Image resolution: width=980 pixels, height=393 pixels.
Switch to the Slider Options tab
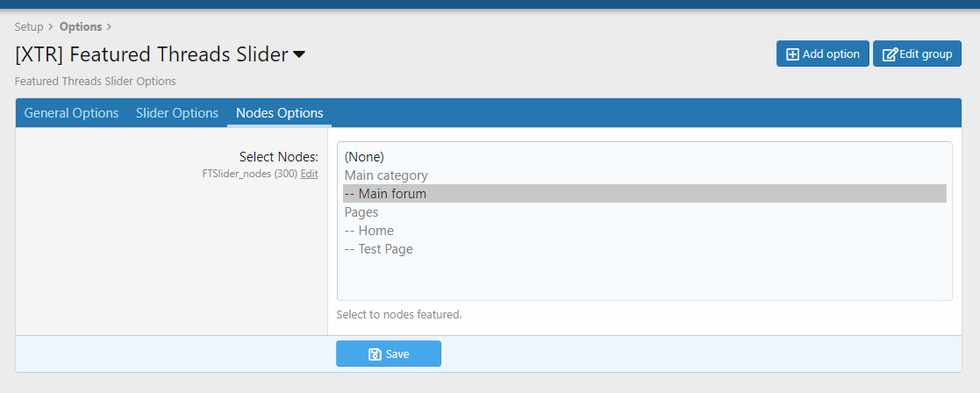click(x=177, y=113)
